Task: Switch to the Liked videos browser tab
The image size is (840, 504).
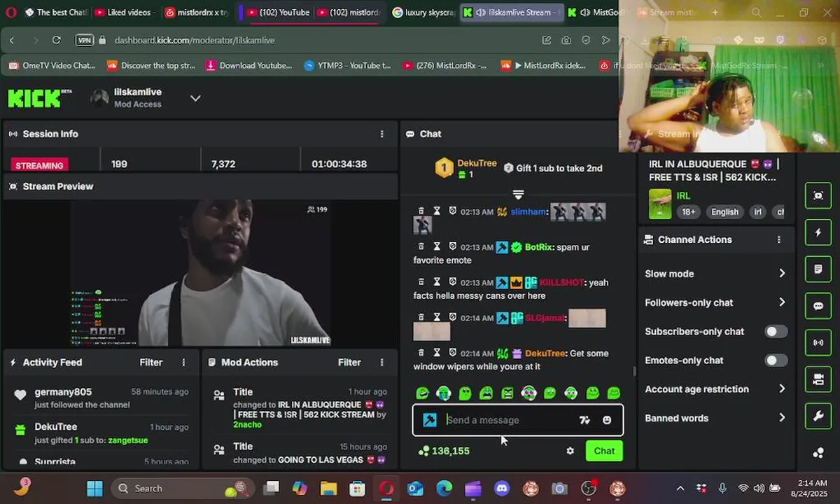Action: point(125,13)
